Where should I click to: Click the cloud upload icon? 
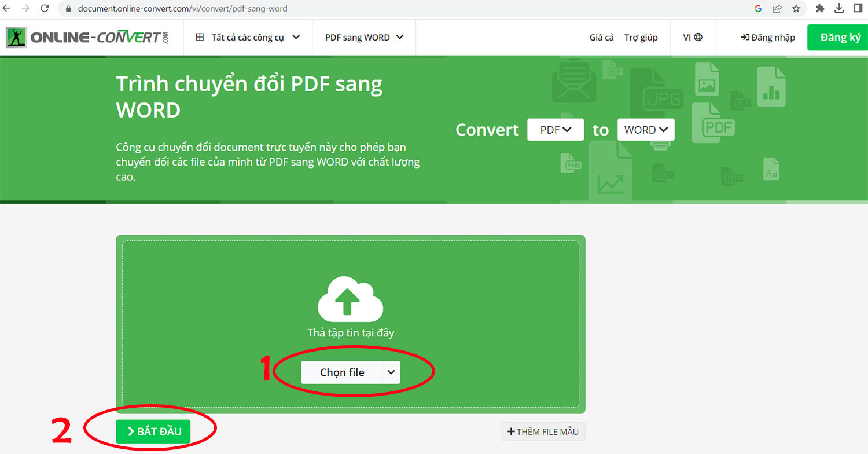pyautogui.click(x=351, y=299)
